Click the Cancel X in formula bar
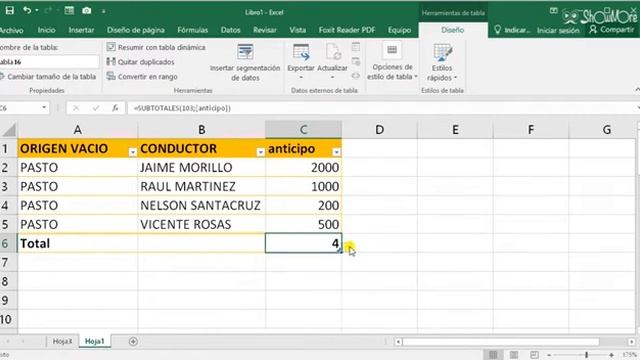Viewport: 640px width, 360px height. point(76,108)
